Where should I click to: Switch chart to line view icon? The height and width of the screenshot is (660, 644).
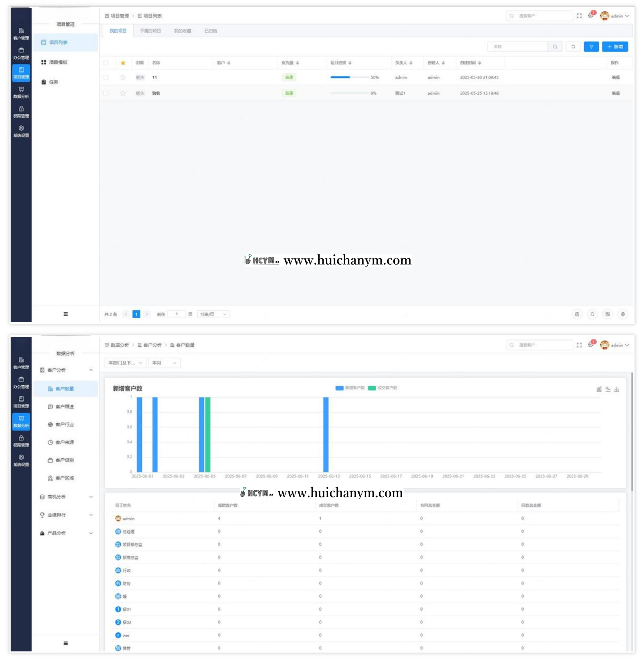pos(608,389)
